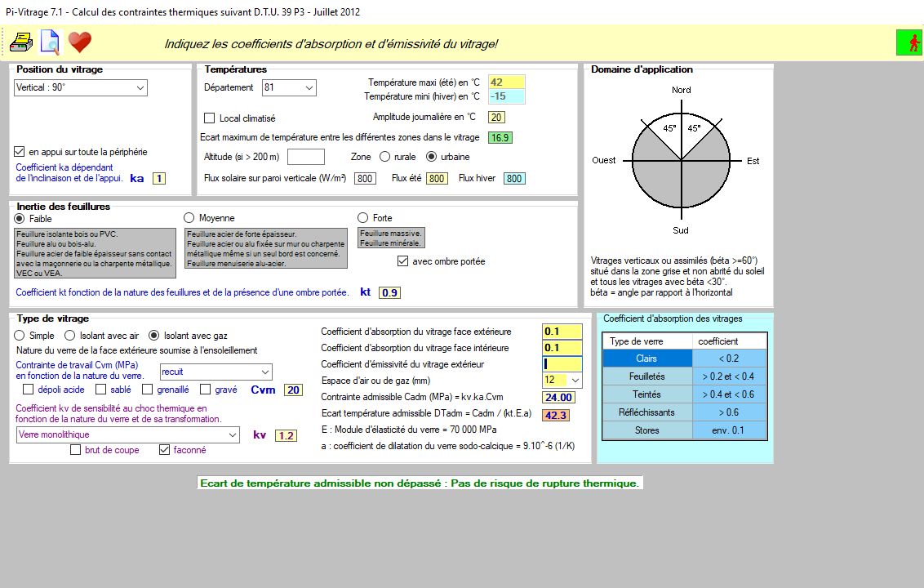The height and width of the screenshot is (588, 924).
Task: Click the printer icon in the toolbar
Action: [x=20, y=42]
